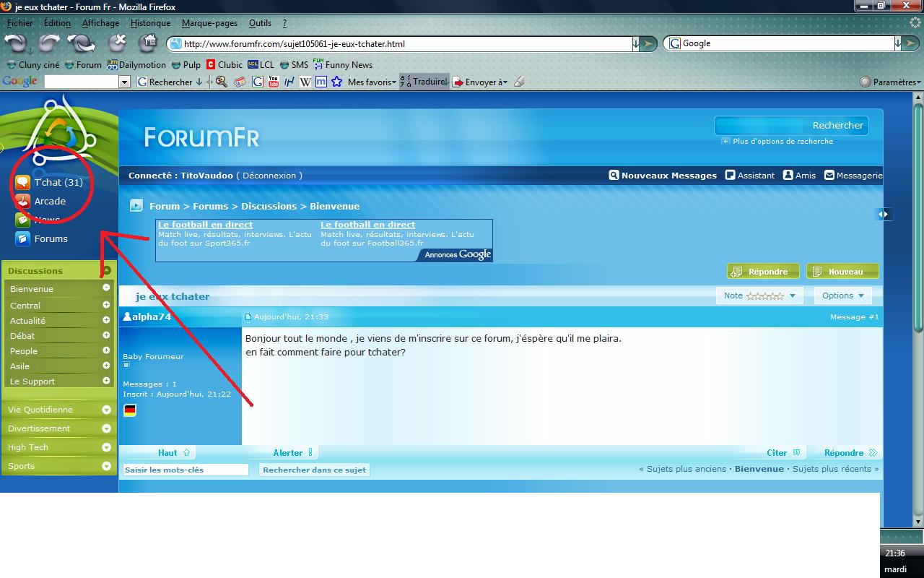Stop loading the current page
This screenshot has width=924, height=578.
[x=118, y=43]
